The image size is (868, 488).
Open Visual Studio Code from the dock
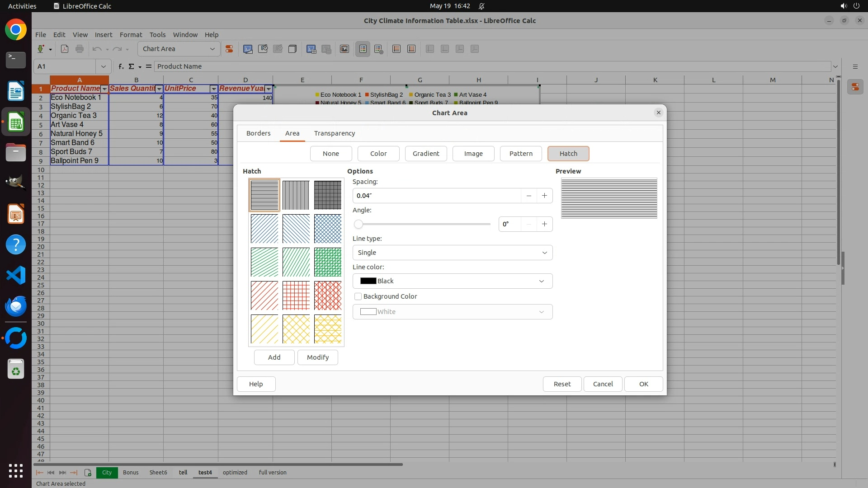coord(16,275)
